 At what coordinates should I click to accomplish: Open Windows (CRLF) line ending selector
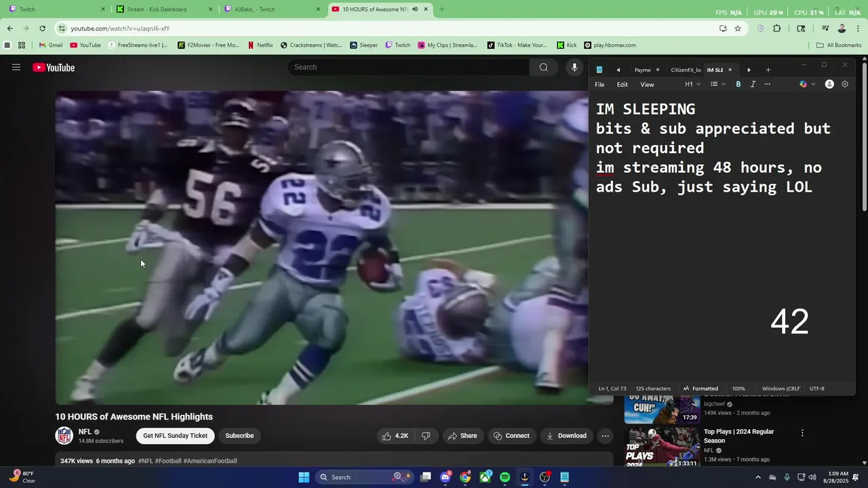[781, 388]
